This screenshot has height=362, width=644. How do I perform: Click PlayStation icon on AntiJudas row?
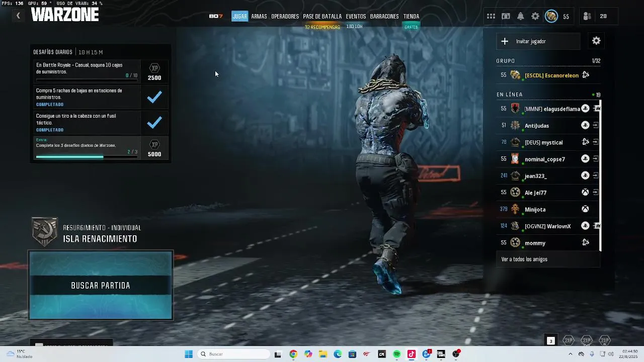[585, 125]
